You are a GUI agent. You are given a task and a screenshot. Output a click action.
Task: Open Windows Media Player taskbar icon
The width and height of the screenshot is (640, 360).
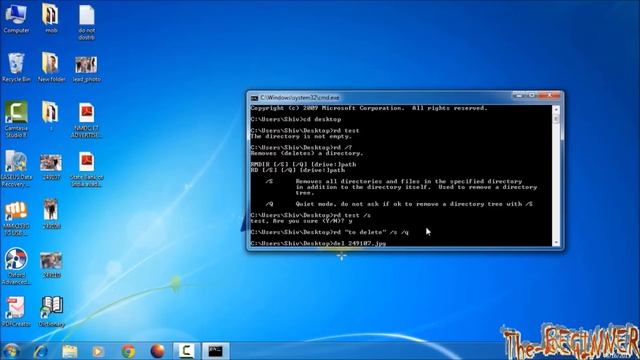click(x=98, y=351)
